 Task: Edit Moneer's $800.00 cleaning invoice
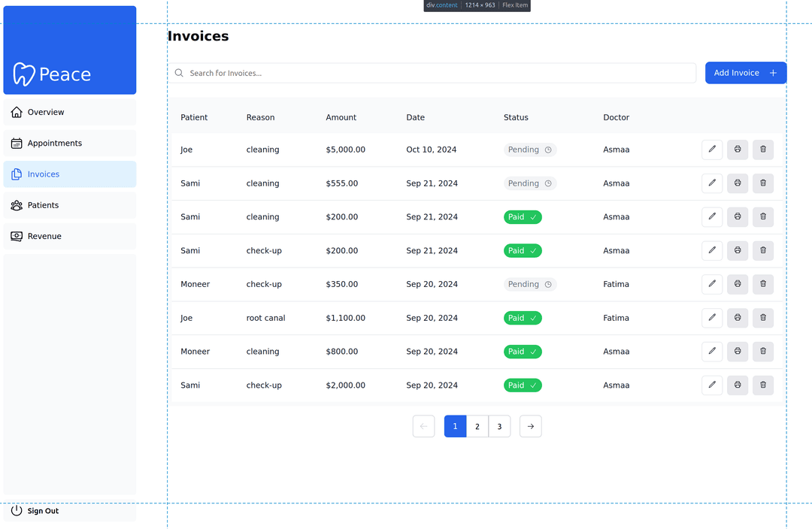711,352
